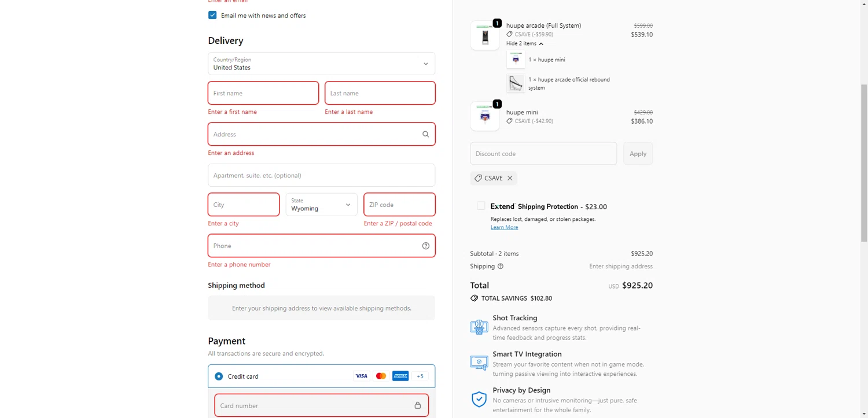Viewport: 868px width, 418px height.
Task: Focus the Card number field
Action: 321,405
